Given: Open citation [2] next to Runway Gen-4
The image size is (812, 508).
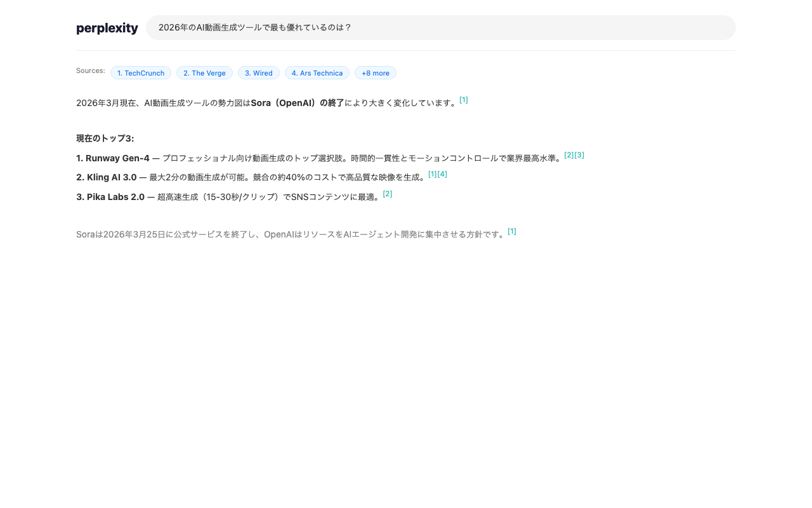Looking at the screenshot, I should [x=569, y=154].
